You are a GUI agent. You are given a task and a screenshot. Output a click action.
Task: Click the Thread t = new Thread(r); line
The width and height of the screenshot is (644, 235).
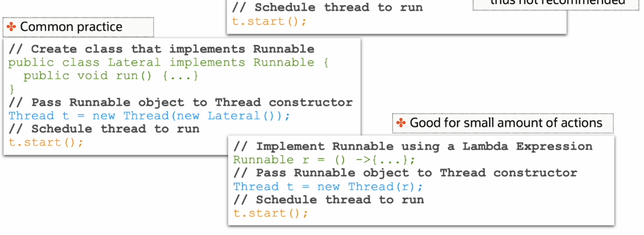[328, 187]
